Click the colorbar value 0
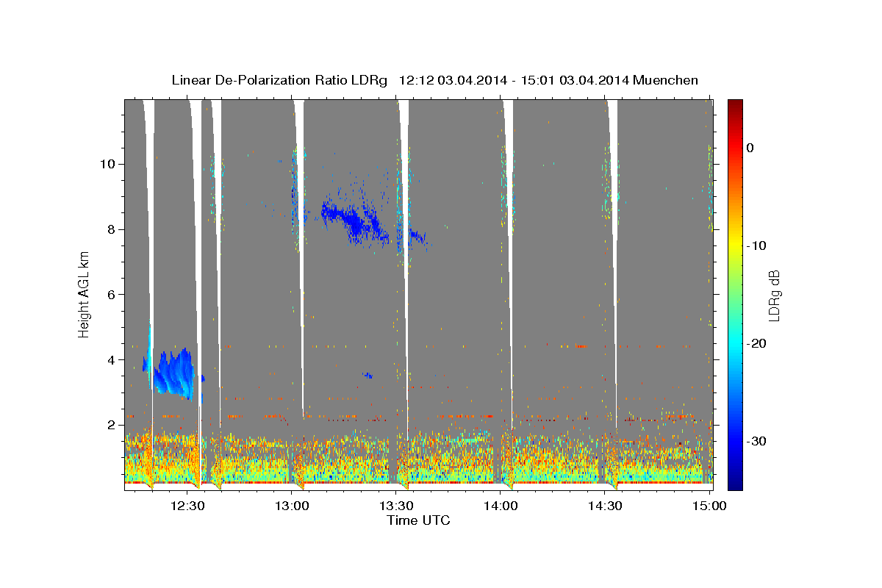Viewport: 882px width, 588px height. point(750,148)
